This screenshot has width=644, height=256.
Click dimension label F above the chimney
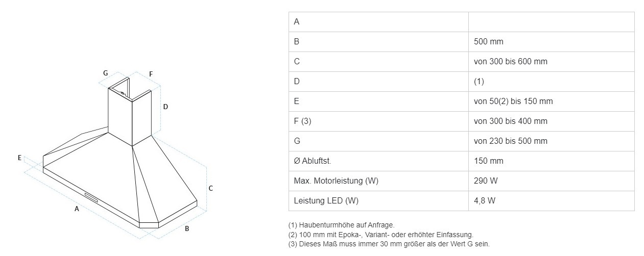pyautogui.click(x=151, y=74)
